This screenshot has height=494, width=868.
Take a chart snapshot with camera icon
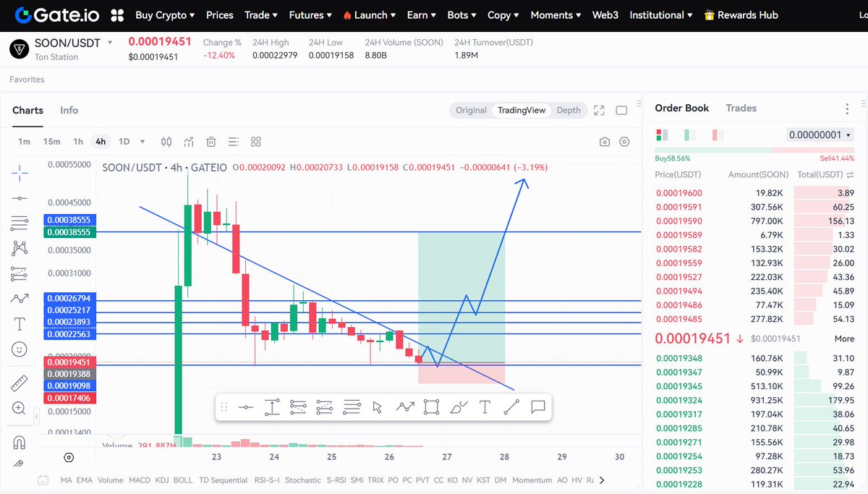pyautogui.click(x=605, y=142)
